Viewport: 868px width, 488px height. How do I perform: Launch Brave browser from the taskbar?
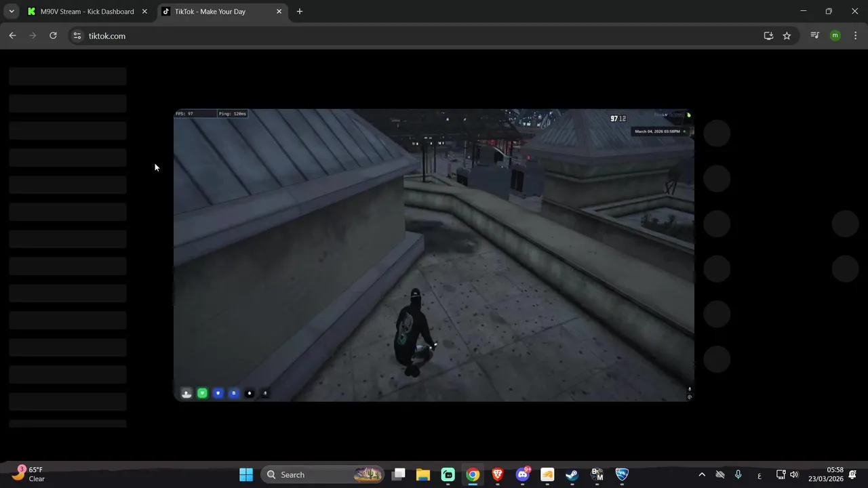(x=498, y=474)
